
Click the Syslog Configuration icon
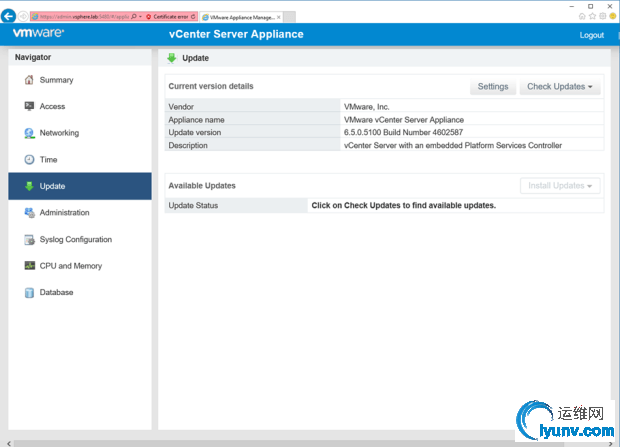(29, 239)
